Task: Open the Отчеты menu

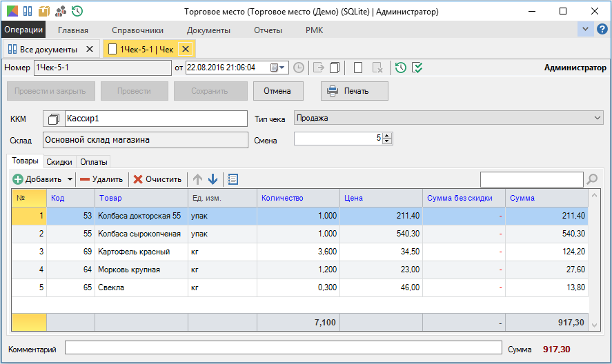Action: click(x=268, y=30)
